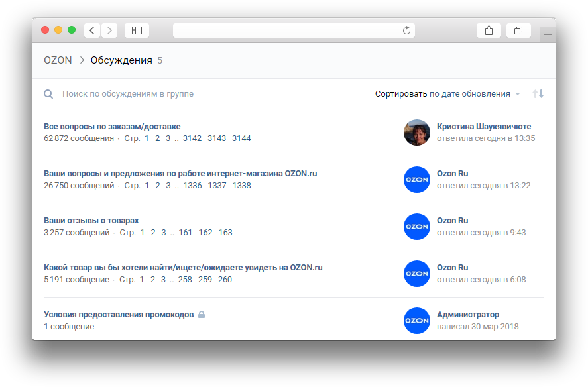
Task: Open Сортировать по дате обновления dropdown
Action: 447,93
